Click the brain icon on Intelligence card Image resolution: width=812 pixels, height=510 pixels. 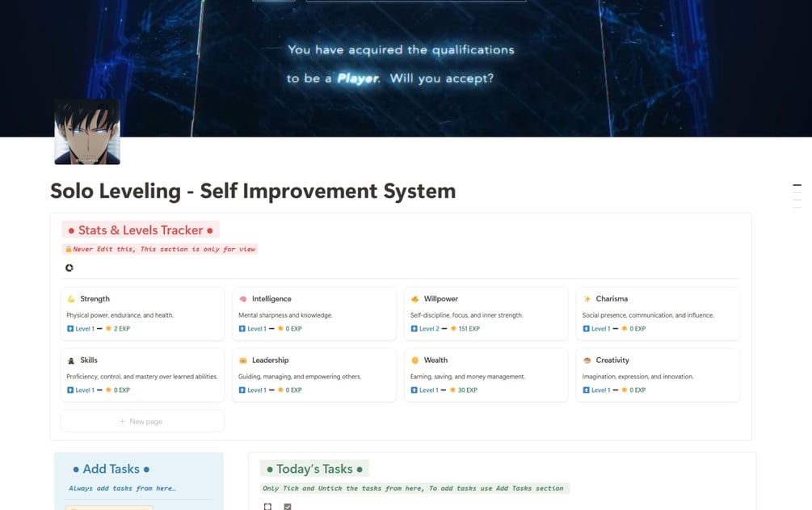[x=243, y=299]
